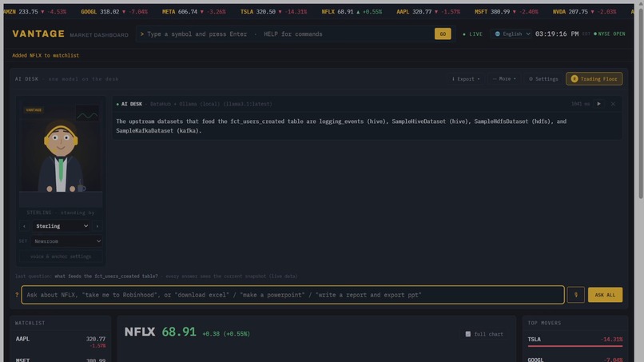Click the mini chart icon in avatar panel
Viewport: 644px width, 362px height.
tap(87, 113)
